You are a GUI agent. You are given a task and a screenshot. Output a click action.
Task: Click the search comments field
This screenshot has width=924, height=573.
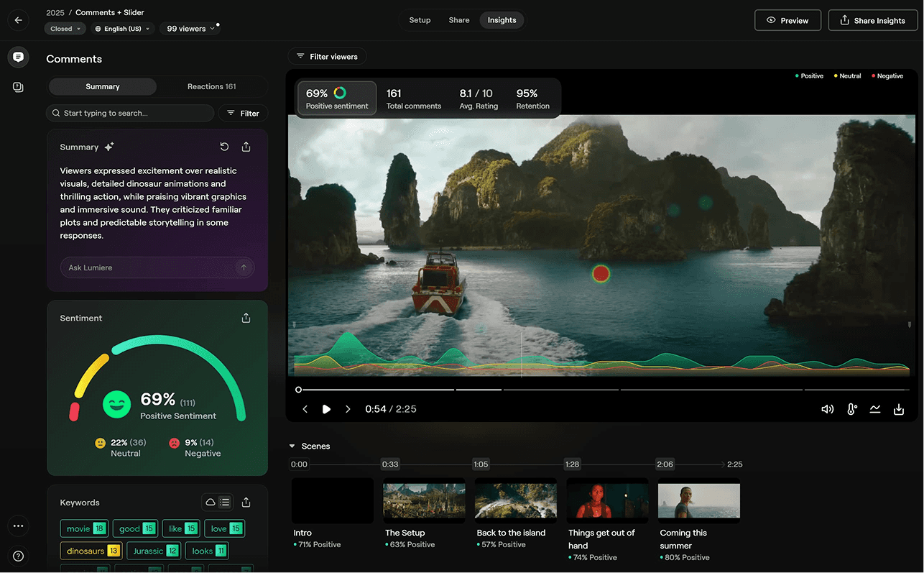point(130,113)
